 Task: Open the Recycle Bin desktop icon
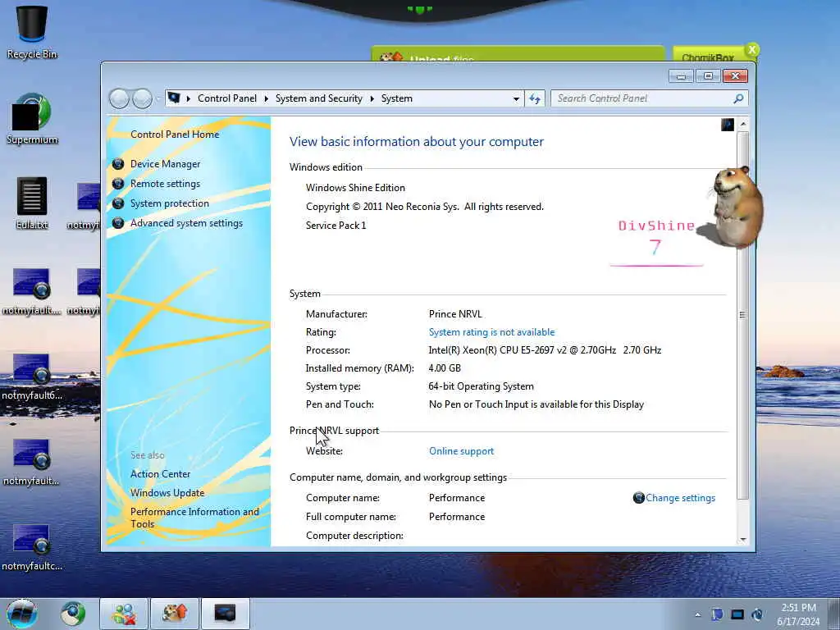click(32, 32)
